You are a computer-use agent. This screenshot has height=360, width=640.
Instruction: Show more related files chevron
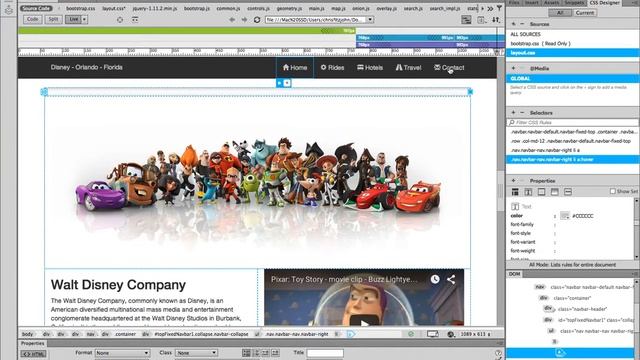490,8
